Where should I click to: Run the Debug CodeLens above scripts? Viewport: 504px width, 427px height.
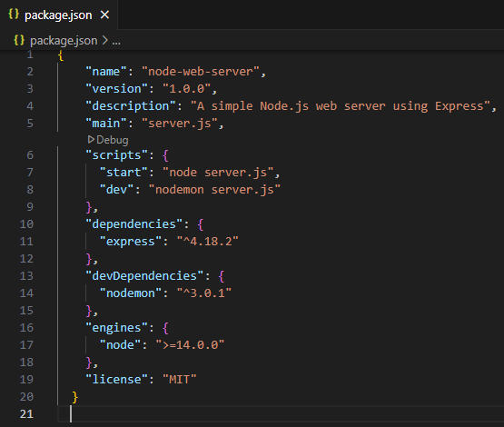[x=108, y=140]
